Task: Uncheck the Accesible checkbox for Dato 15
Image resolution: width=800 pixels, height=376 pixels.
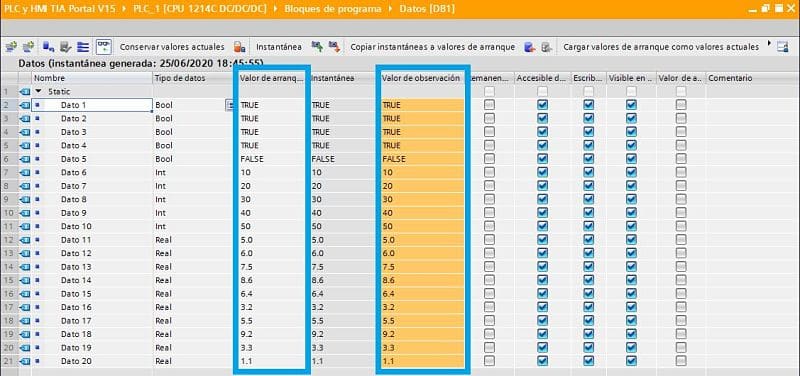Action: tap(542, 293)
